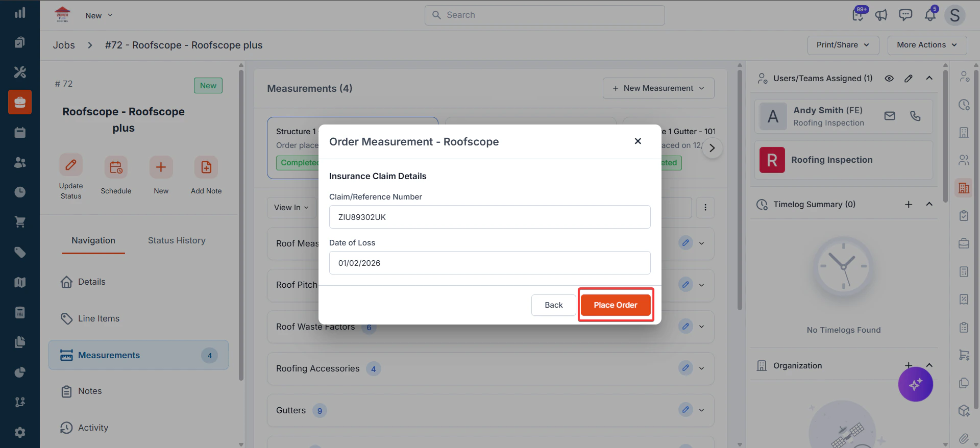Click the Place Order button
The height and width of the screenshot is (448, 980).
[x=616, y=305]
